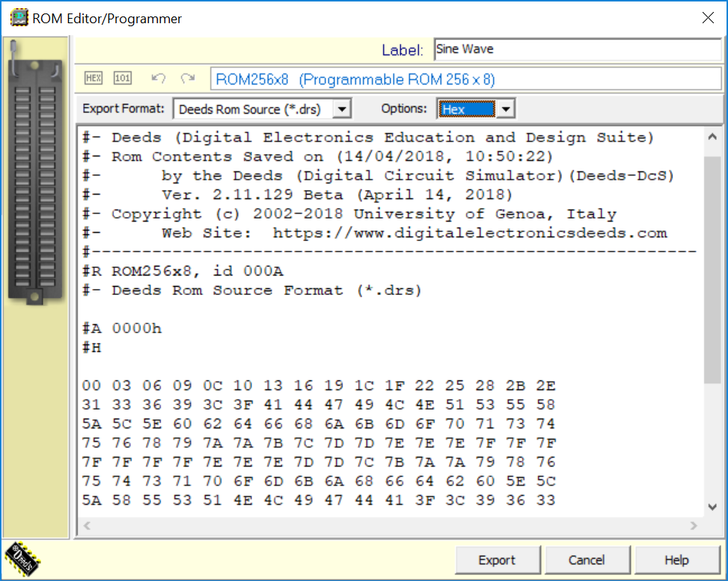Close the ROM Editor/Programmer window
This screenshot has height=581, width=728.
[708, 18]
